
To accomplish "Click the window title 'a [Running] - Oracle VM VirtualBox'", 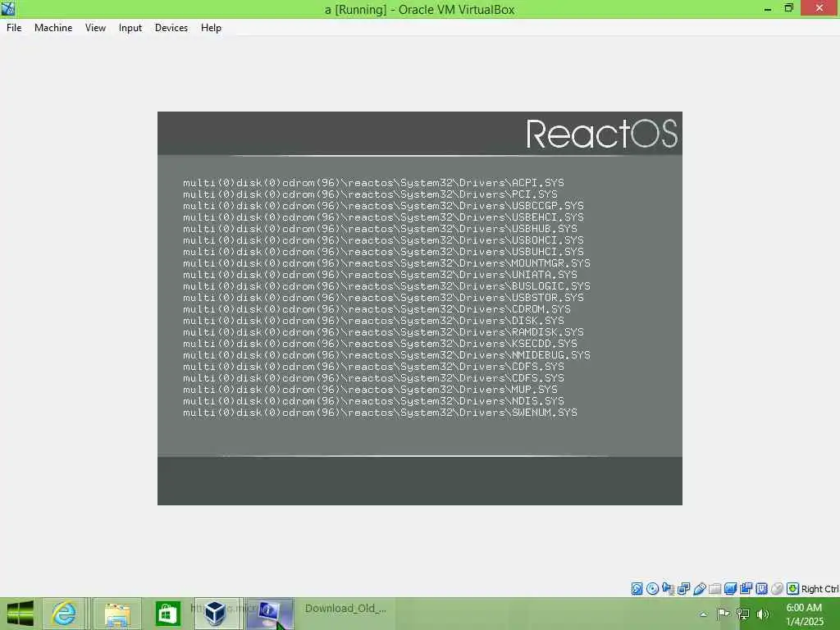I will pos(419,9).
